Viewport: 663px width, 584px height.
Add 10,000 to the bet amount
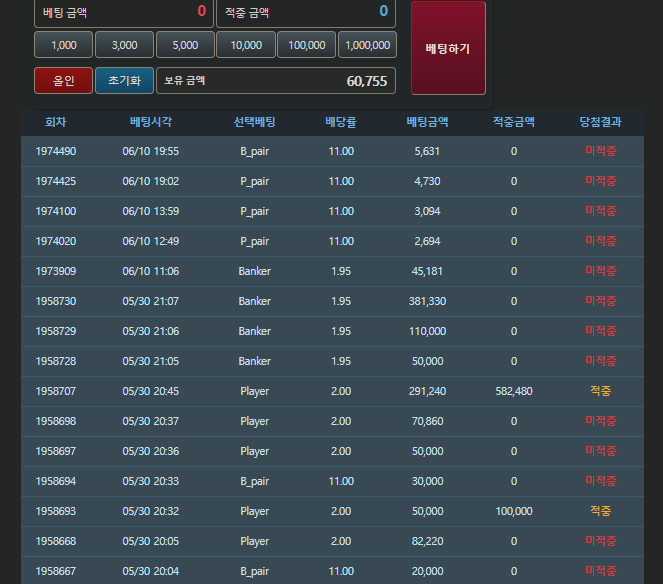pyautogui.click(x=246, y=44)
